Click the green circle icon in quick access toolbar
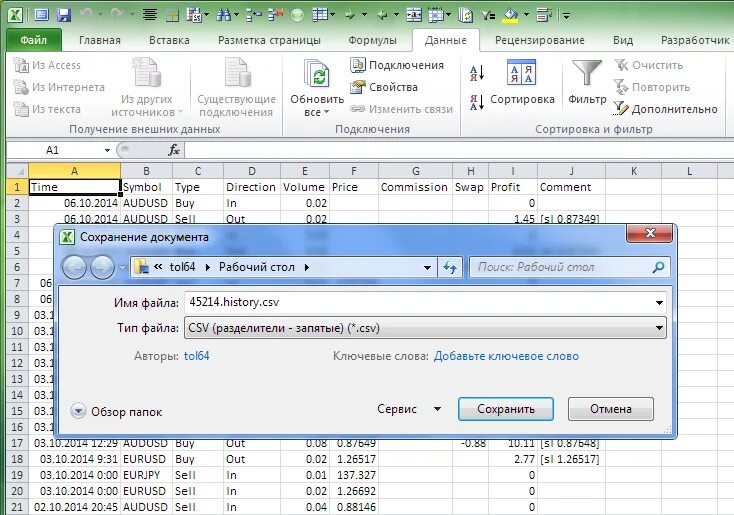The image size is (734, 515). [x=297, y=15]
